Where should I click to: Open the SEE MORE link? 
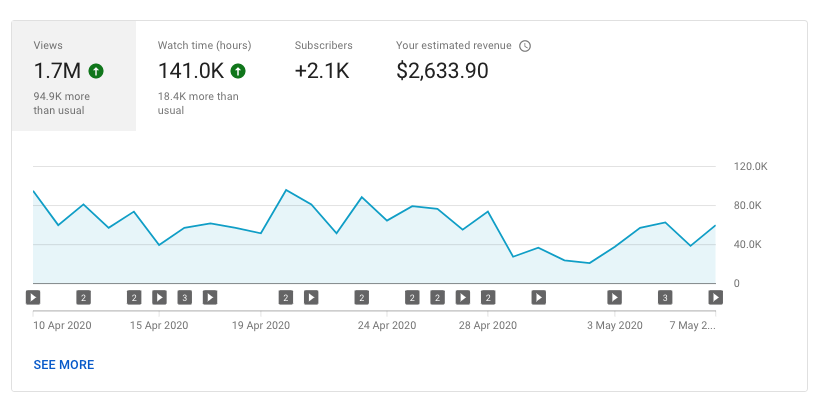(x=64, y=365)
